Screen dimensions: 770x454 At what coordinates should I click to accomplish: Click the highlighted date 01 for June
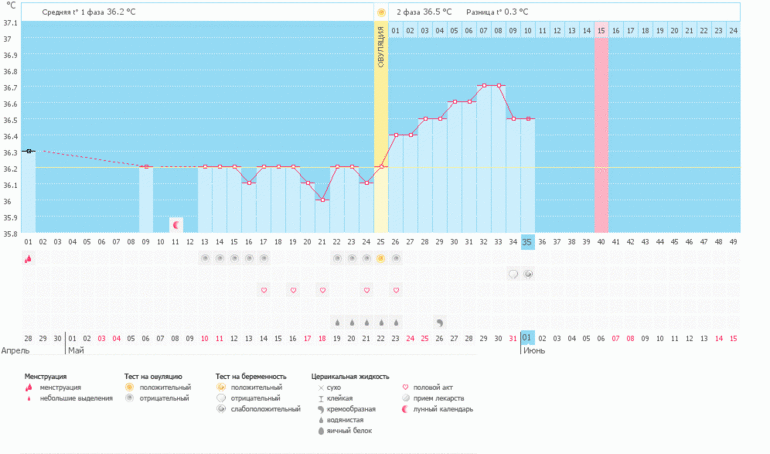pos(528,337)
